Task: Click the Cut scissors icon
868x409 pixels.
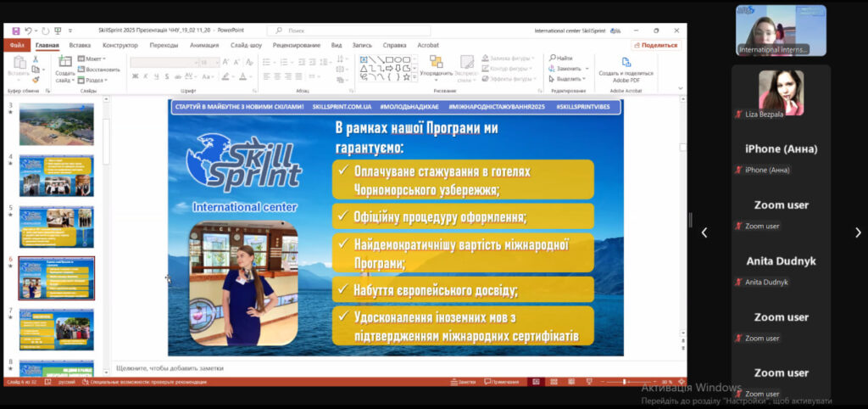Action: tap(36, 59)
